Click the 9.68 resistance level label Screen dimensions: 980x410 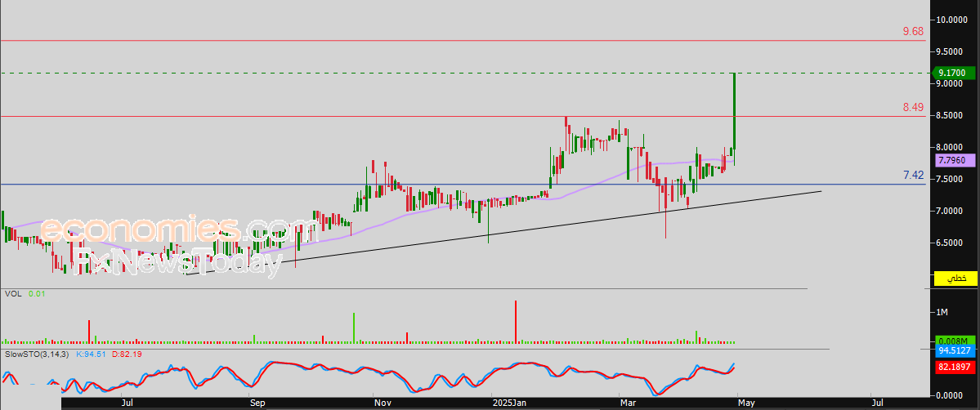(913, 31)
